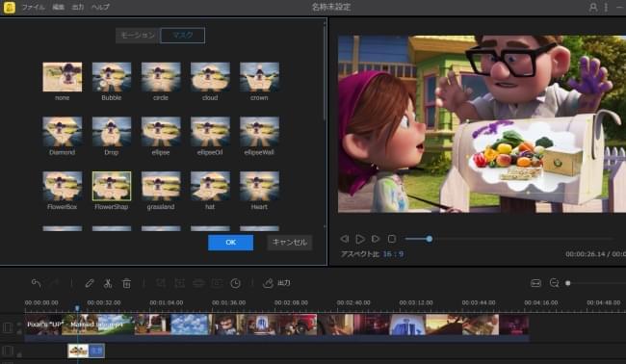This screenshot has height=364, width=626.
Task: Pick the Drop mask
Action: 112,132
